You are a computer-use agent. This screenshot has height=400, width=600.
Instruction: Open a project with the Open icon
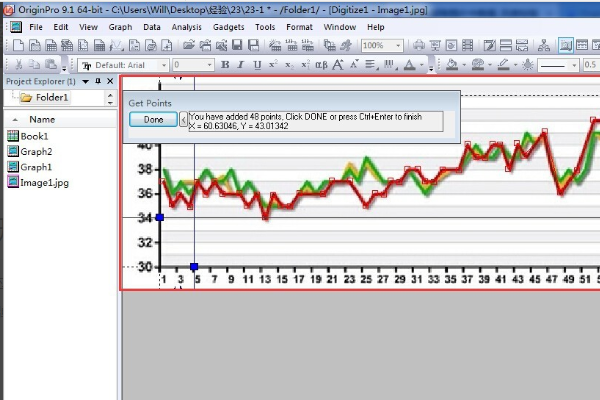(x=188, y=45)
